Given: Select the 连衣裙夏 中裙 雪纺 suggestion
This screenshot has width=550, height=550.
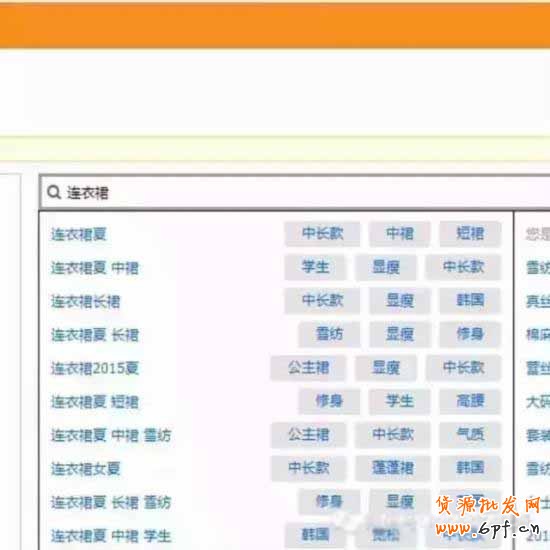Looking at the screenshot, I should coord(111,436).
